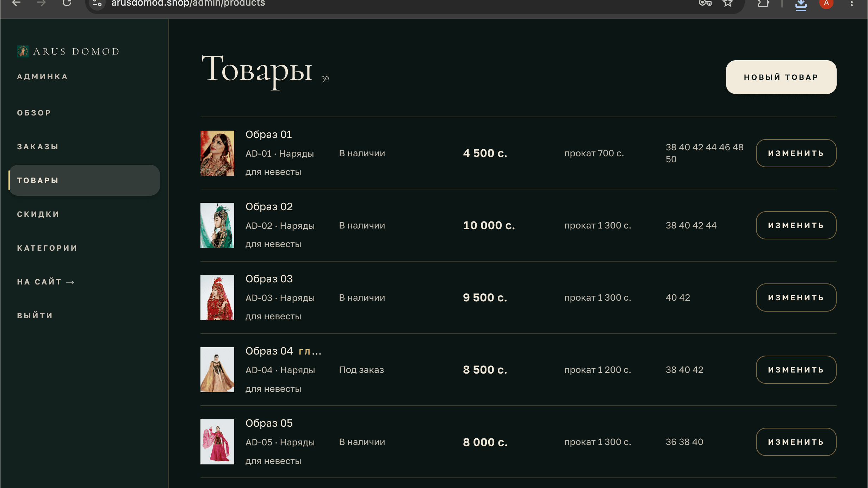
Task: Open Скидки in sidebar
Action: 38,214
